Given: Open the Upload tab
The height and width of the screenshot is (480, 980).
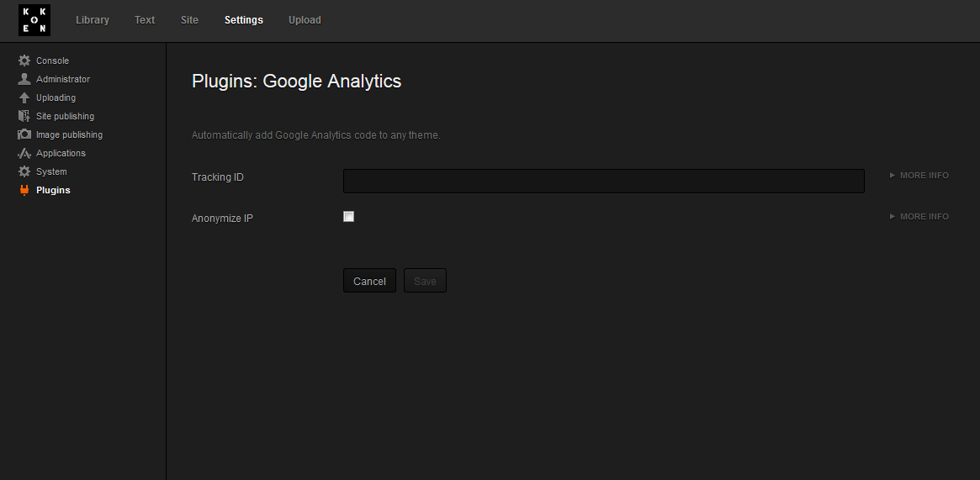Looking at the screenshot, I should 305,20.
